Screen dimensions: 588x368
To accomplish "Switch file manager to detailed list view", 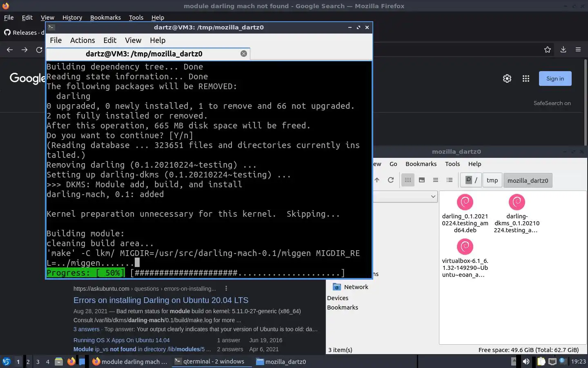I will click(450, 180).
